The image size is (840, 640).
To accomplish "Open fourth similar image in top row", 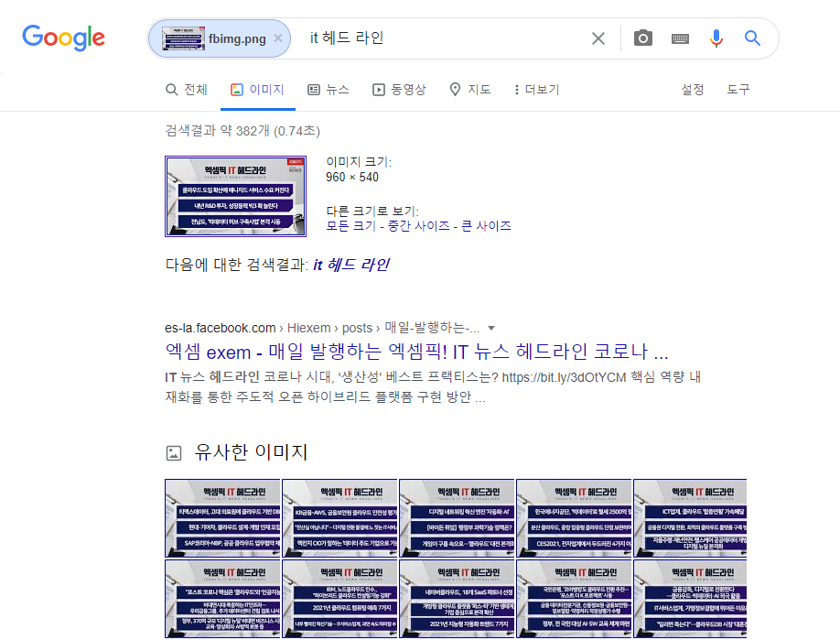I will click(x=574, y=518).
